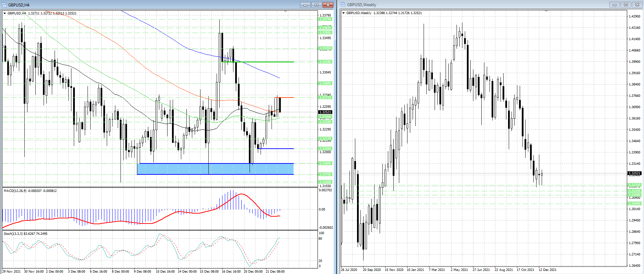Click the 1.42900 price on Weekly scale
This screenshot has height=274, width=644.
click(x=634, y=16)
